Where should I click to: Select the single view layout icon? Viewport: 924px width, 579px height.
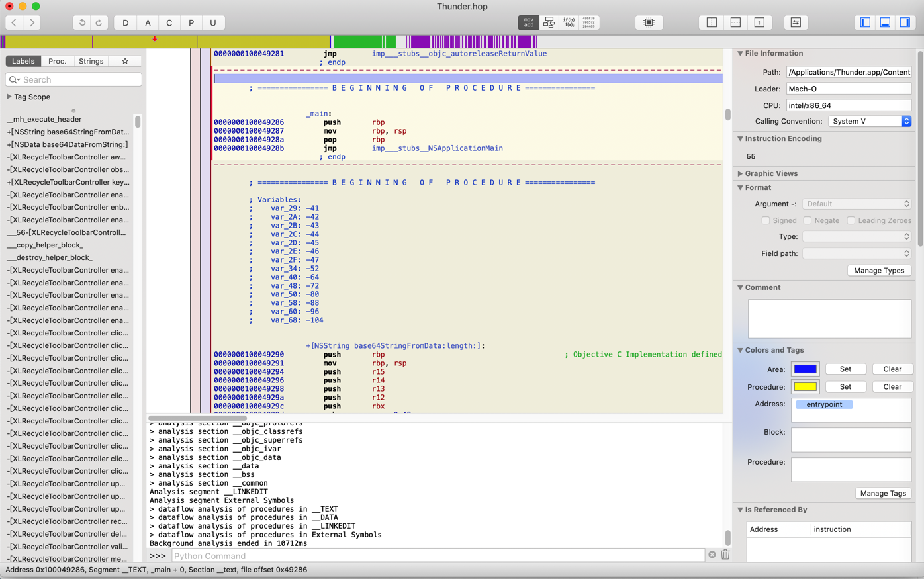pos(759,22)
